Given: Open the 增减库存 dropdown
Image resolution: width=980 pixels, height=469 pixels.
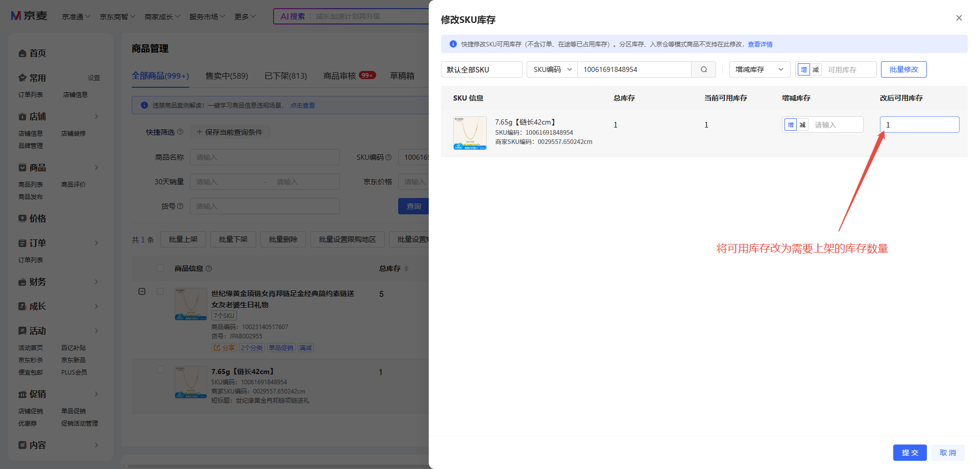Looking at the screenshot, I should point(759,69).
